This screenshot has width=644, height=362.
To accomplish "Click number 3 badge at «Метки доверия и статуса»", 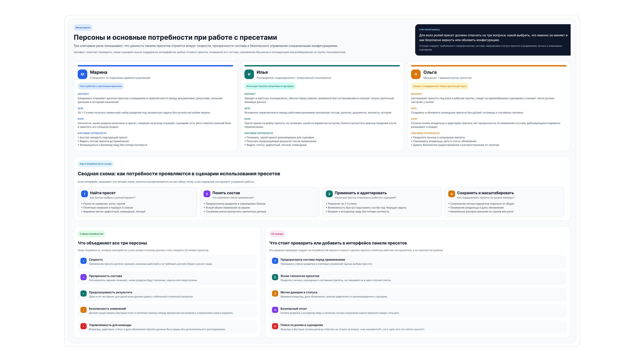I will click(275, 294).
